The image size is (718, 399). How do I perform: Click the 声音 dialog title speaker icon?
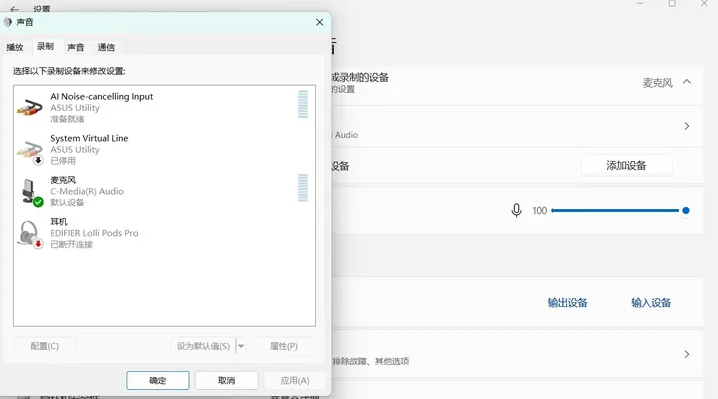(x=7, y=22)
